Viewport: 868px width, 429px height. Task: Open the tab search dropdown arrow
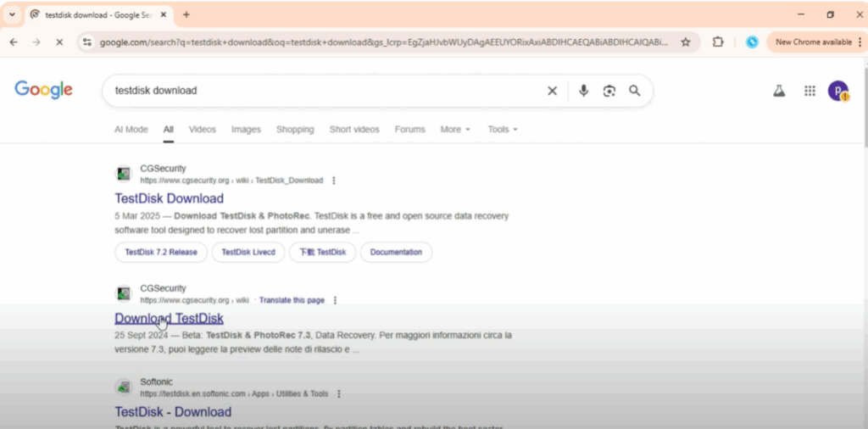[x=12, y=14]
